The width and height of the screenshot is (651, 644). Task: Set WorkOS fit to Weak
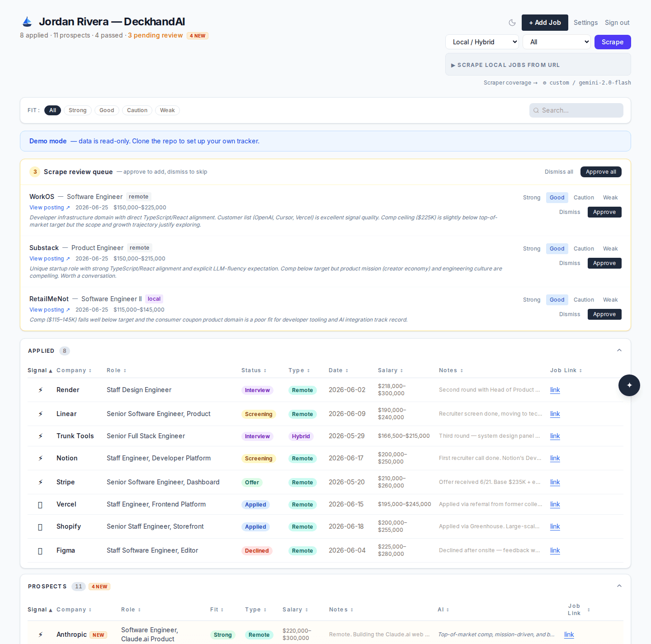point(610,198)
